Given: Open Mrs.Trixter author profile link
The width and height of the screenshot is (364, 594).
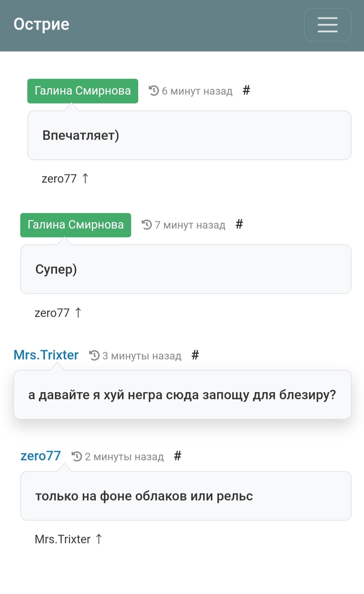Looking at the screenshot, I should tap(46, 355).
